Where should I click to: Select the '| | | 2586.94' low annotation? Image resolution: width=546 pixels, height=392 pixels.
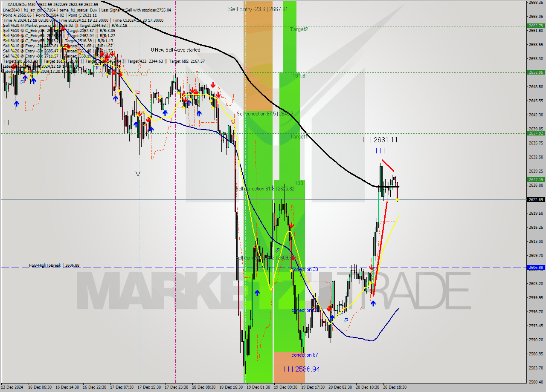(x=302, y=369)
